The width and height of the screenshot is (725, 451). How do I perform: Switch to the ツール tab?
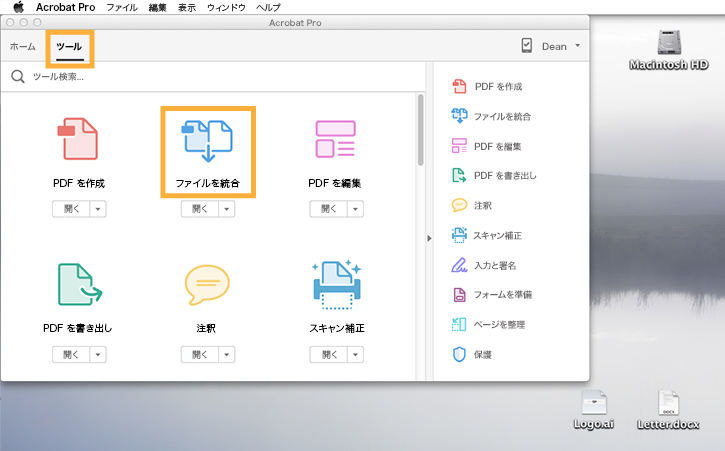pyautogui.click(x=69, y=47)
